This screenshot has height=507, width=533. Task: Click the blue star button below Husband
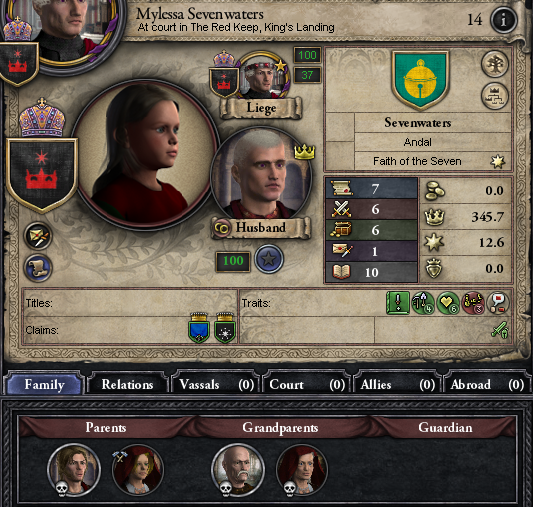pyautogui.click(x=269, y=259)
